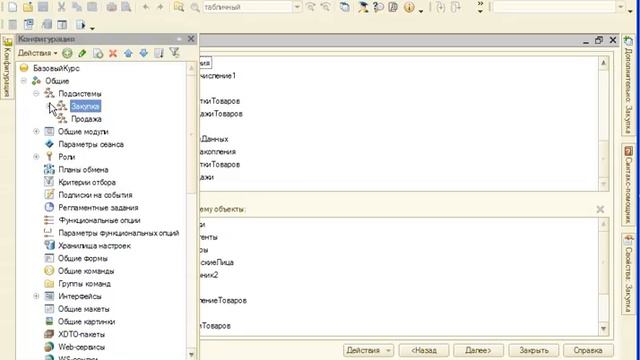This screenshot has width=640, height=360.
Task: Open the Свойства: Закупка side tab
Action: [x=629, y=273]
